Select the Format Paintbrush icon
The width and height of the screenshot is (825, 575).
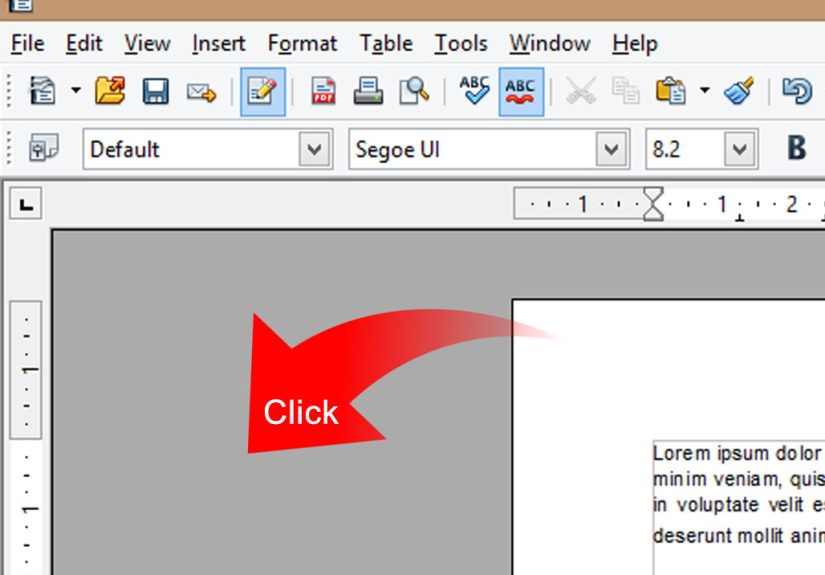739,90
